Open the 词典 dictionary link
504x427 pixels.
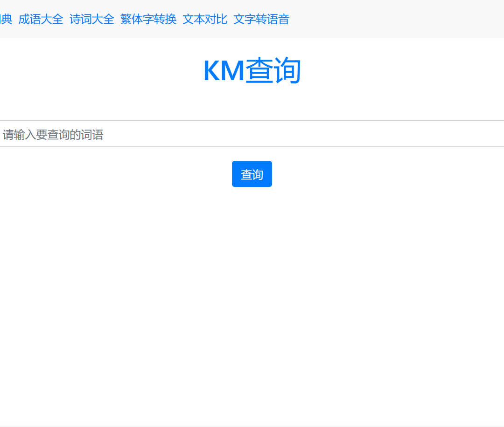pos(7,19)
